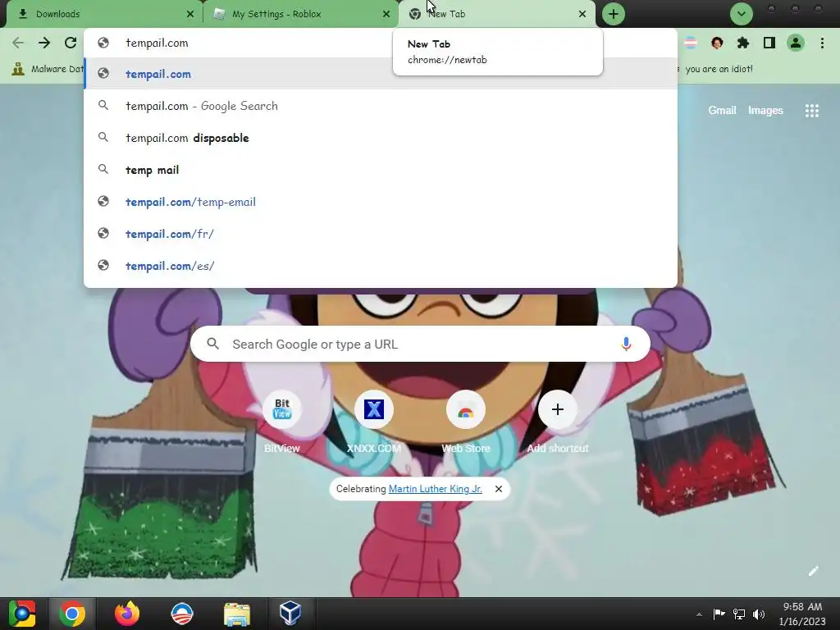Viewport: 840px width, 630px height.
Task: Go back with the back arrow
Action: 18,43
